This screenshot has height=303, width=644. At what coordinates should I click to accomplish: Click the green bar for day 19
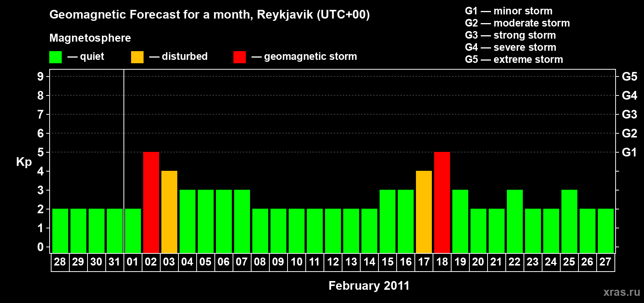coord(460,221)
